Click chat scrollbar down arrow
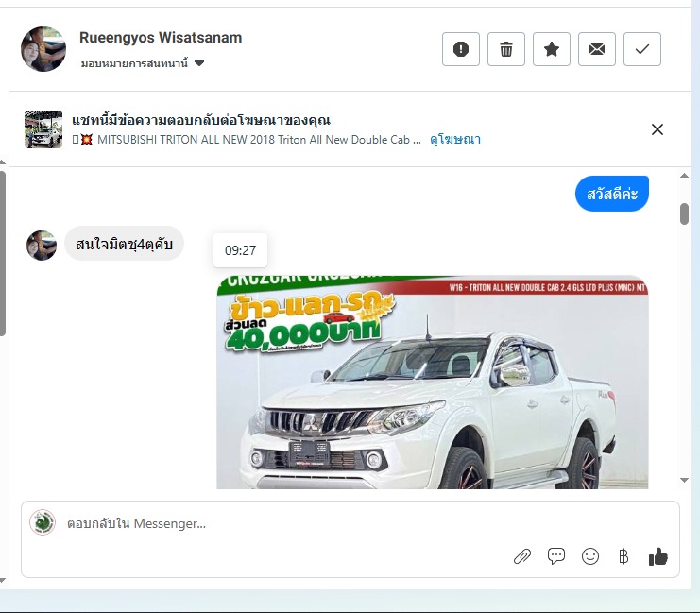Viewport: 700px width, 613px height. point(684,481)
